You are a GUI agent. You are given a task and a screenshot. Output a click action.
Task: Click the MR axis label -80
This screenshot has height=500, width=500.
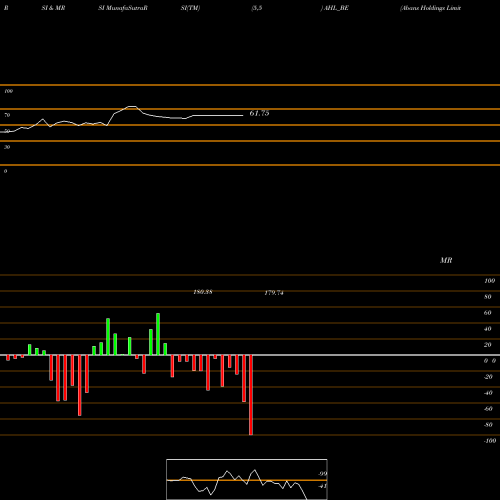[x=488, y=425]
